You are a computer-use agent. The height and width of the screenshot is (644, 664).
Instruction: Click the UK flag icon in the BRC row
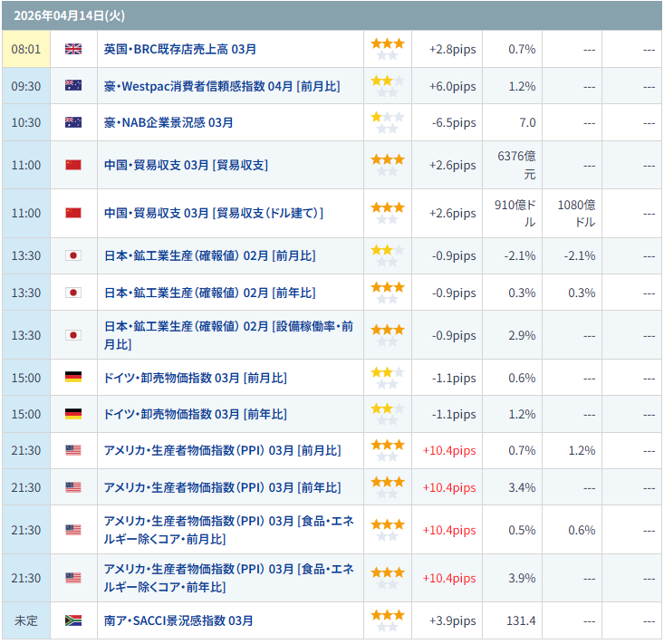click(73, 49)
